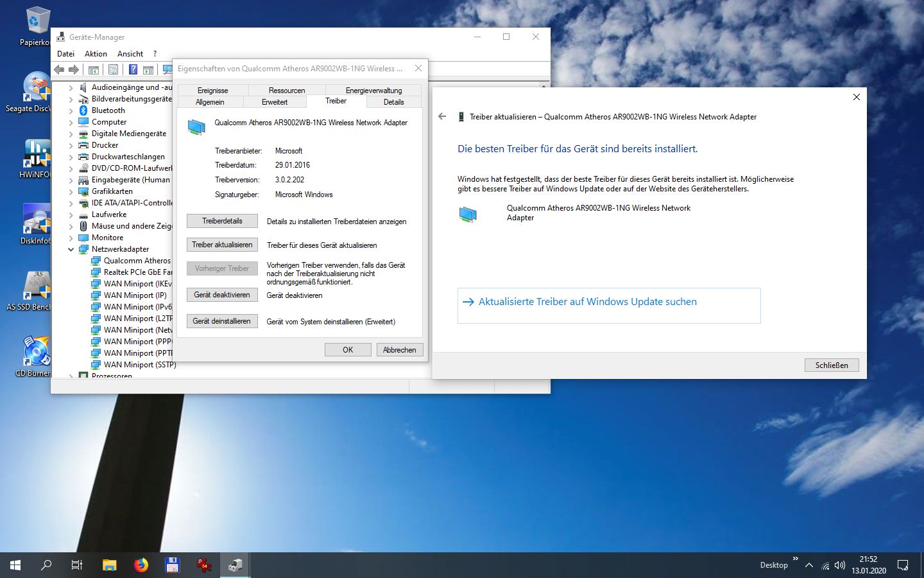Click the Schließen button in the wizard

click(x=832, y=365)
